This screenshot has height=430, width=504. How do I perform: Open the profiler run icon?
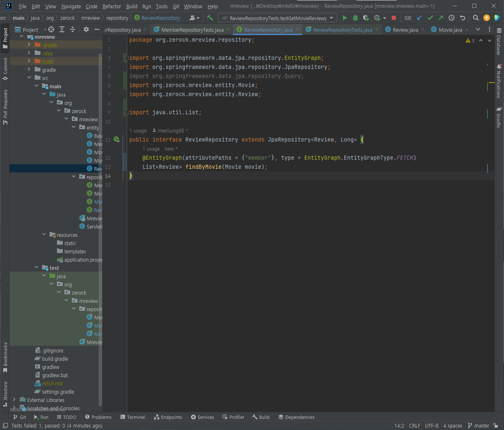(x=377, y=18)
